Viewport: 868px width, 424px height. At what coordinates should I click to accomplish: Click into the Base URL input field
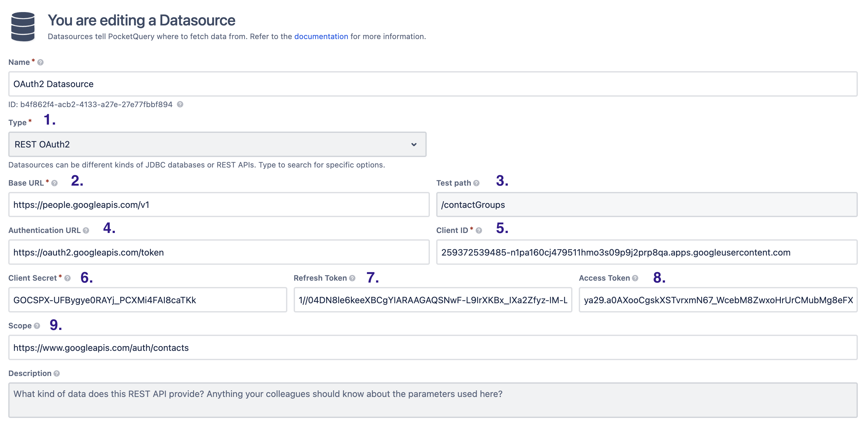tap(219, 205)
